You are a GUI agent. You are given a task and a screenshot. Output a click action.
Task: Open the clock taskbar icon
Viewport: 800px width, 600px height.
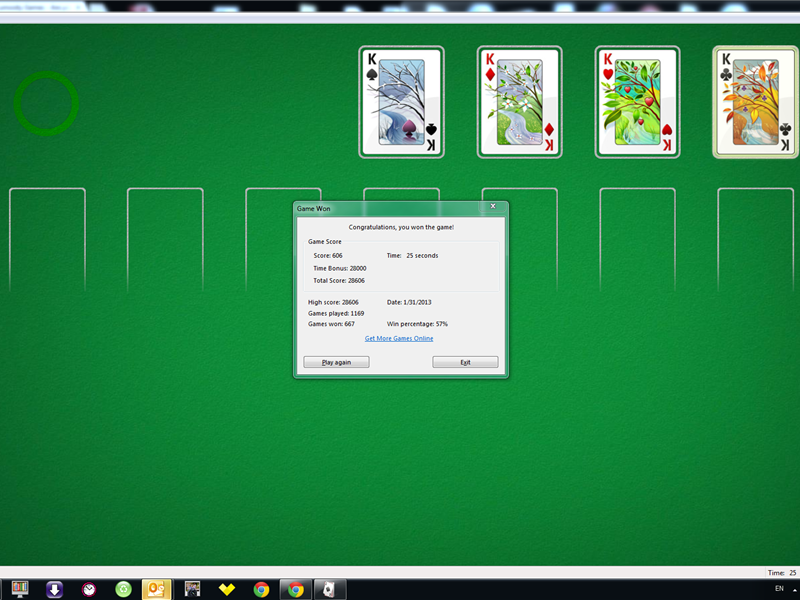pos(89,589)
